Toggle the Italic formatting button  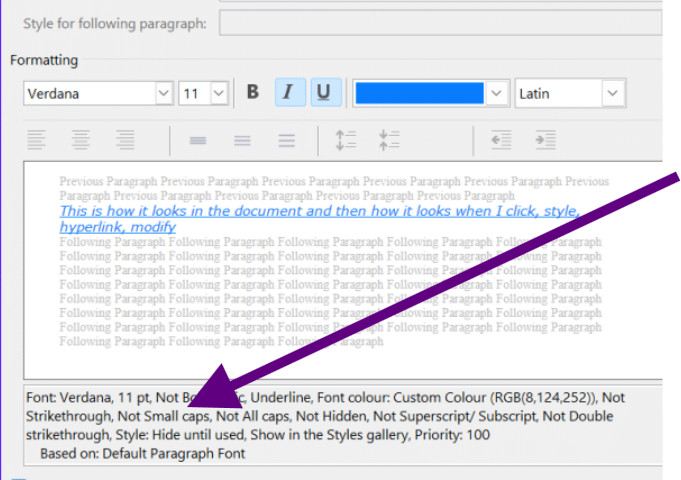pyautogui.click(x=290, y=92)
